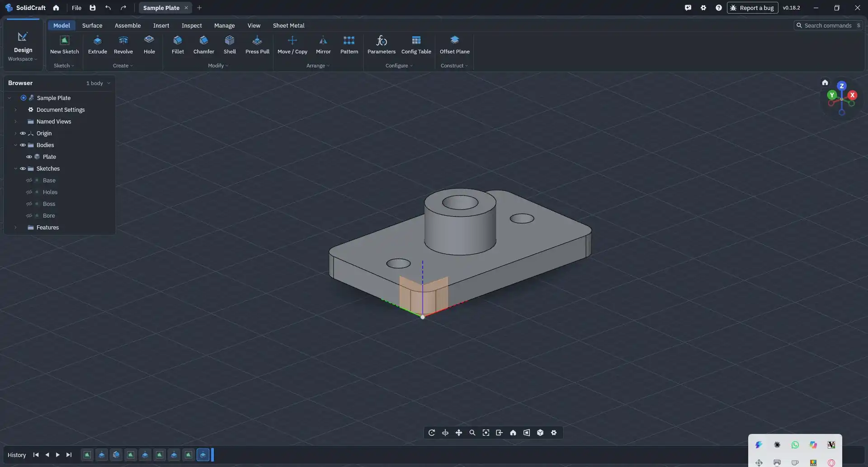
Task: Activate the Press Pull tool
Action: coord(257,45)
